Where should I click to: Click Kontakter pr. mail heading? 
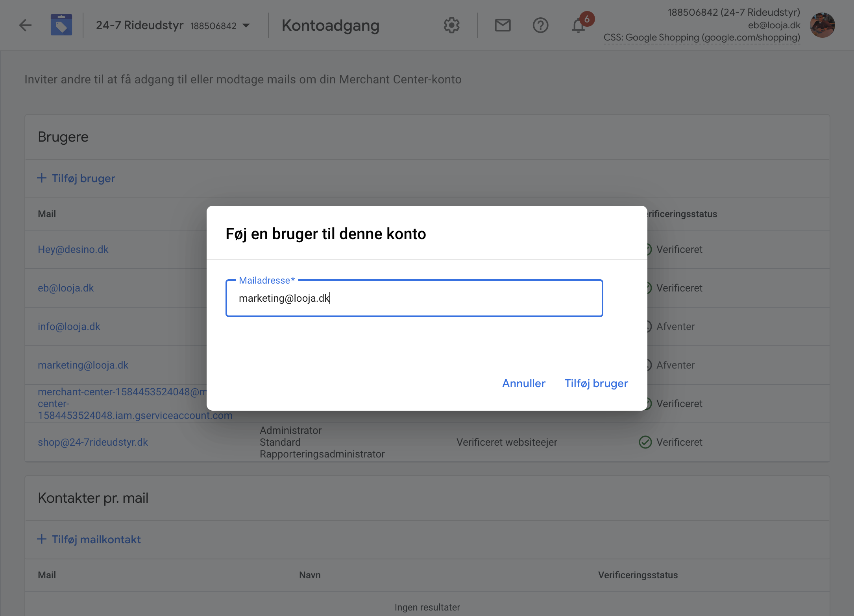point(93,498)
